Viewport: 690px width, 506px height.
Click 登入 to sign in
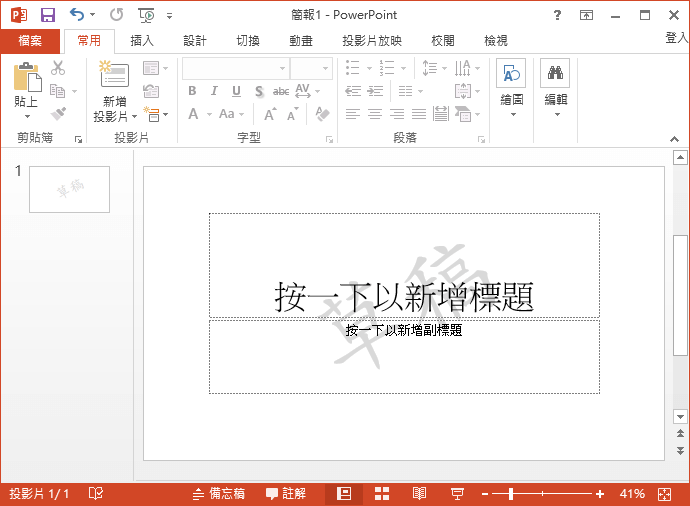(677, 38)
